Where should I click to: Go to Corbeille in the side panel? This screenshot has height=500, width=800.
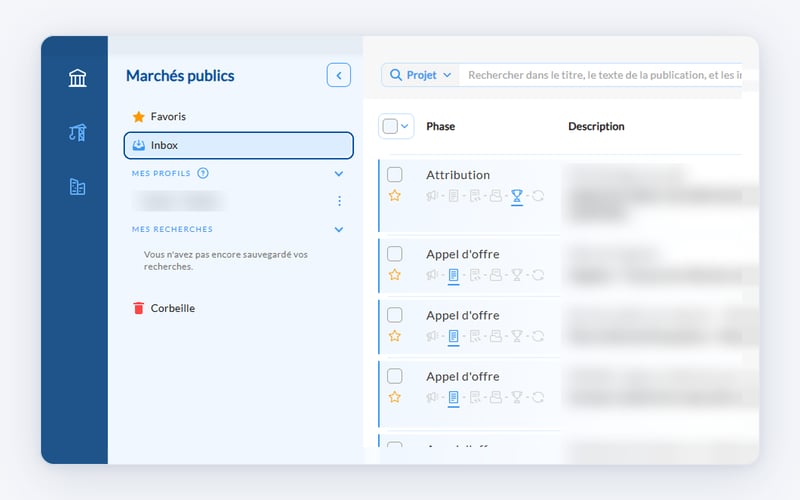pyautogui.click(x=164, y=308)
